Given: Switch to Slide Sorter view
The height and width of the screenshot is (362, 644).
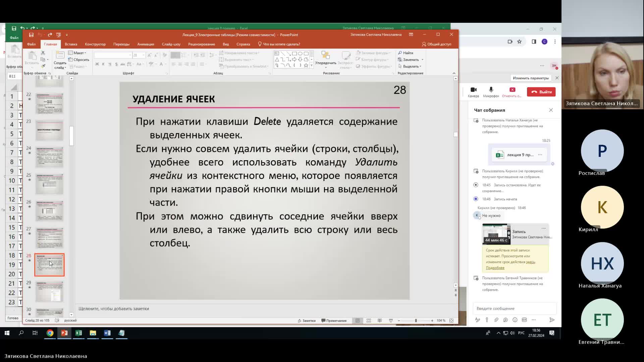Looking at the screenshot, I should (369, 321).
